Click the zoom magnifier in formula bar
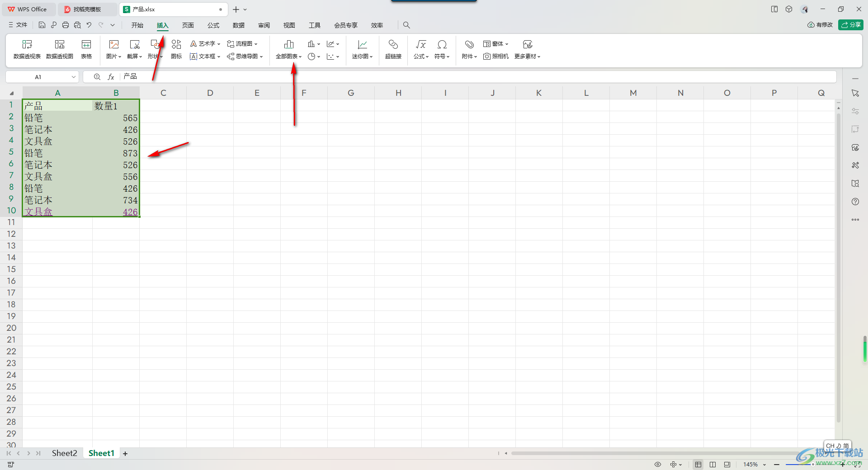Viewport: 868px width, 470px height. 97,77
